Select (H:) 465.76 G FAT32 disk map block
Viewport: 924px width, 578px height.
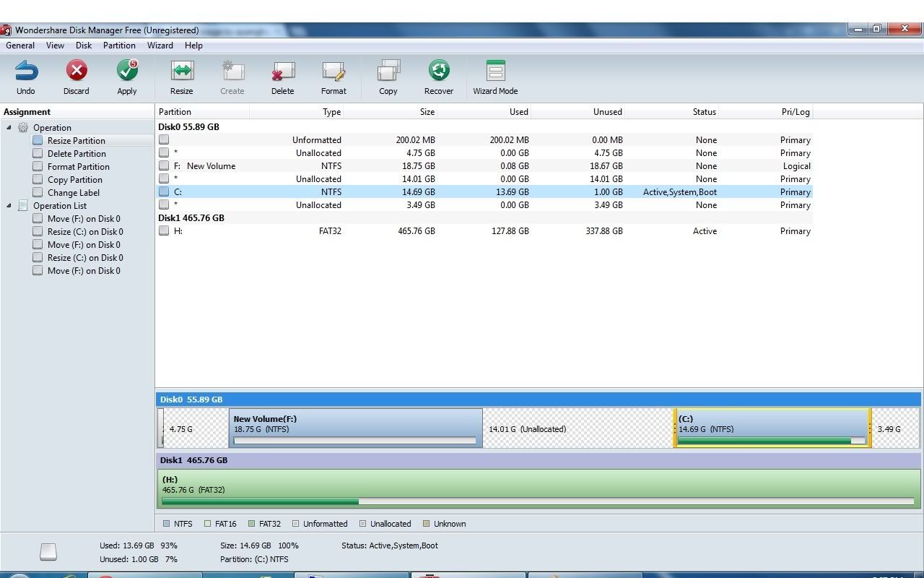click(539, 489)
